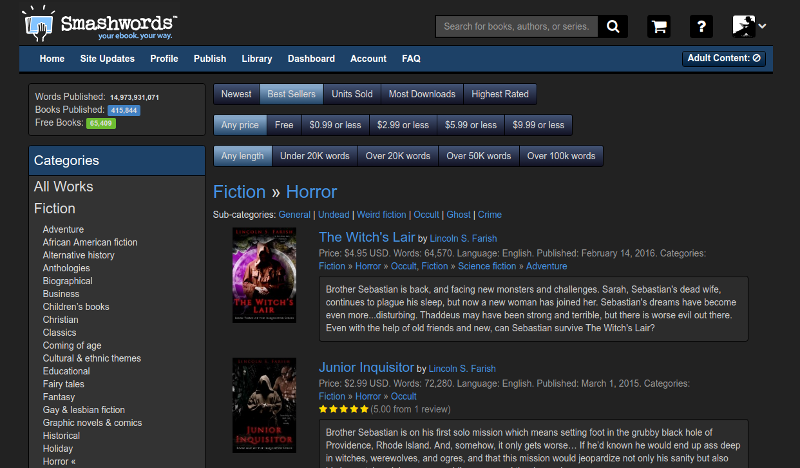The height and width of the screenshot is (468, 800).
Task: Open the Ghost sub-category
Action: (x=458, y=215)
